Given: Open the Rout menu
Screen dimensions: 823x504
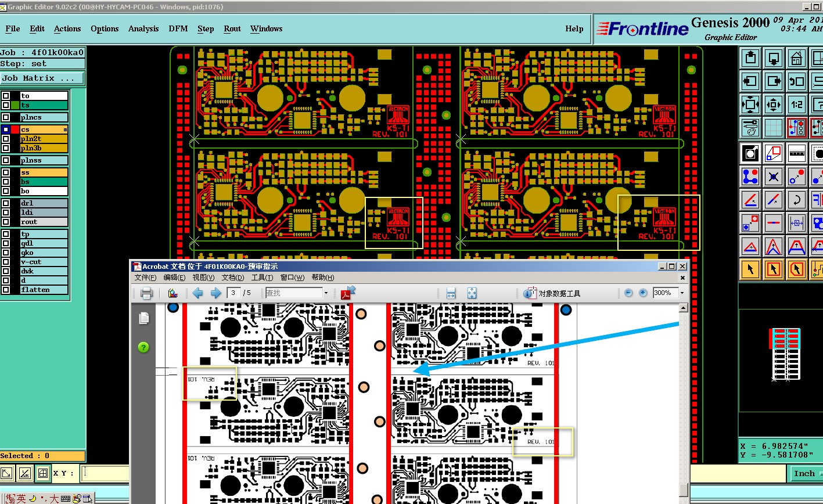Looking at the screenshot, I should [x=232, y=28].
